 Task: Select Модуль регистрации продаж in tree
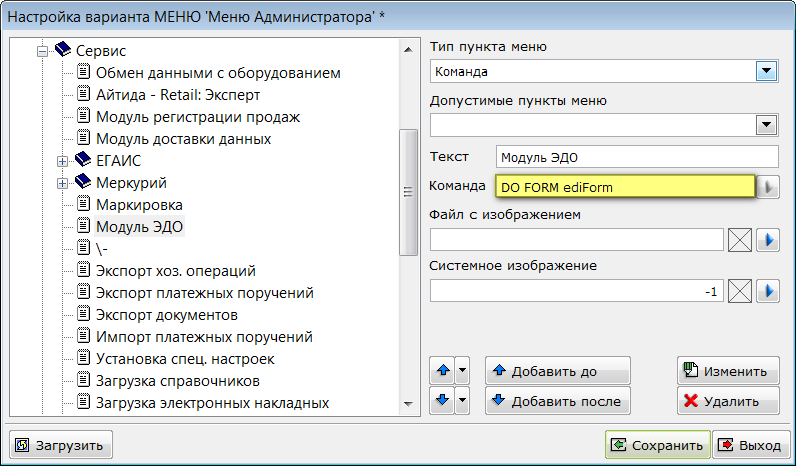198,117
